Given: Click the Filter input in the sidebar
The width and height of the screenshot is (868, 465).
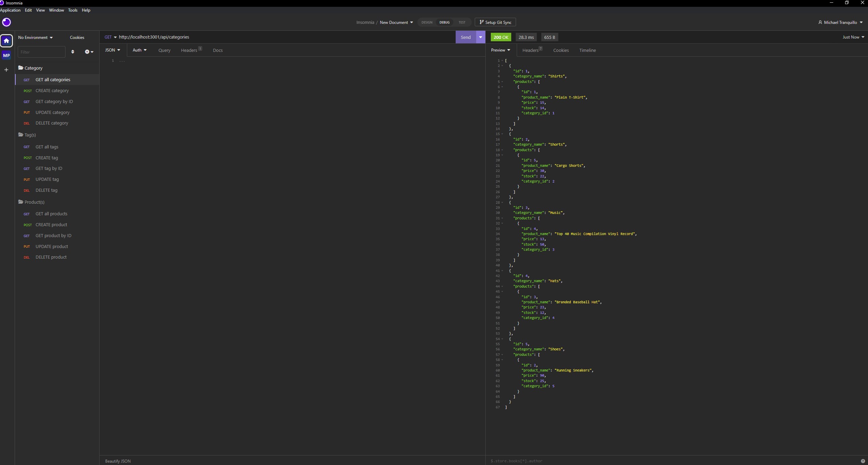Looking at the screenshot, I should tap(42, 52).
